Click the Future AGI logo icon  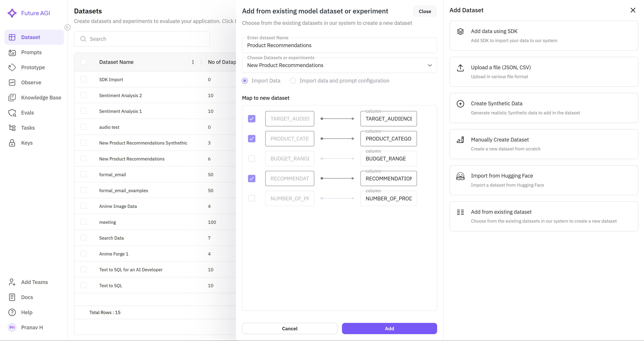point(12,13)
